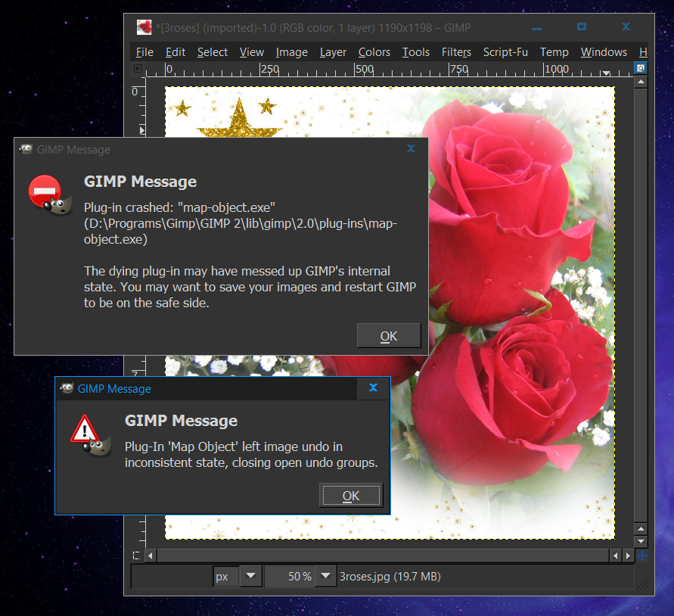Screen dimensions: 674x616
Task: Open the Windows menu
Action: click(x=604, y=52)
